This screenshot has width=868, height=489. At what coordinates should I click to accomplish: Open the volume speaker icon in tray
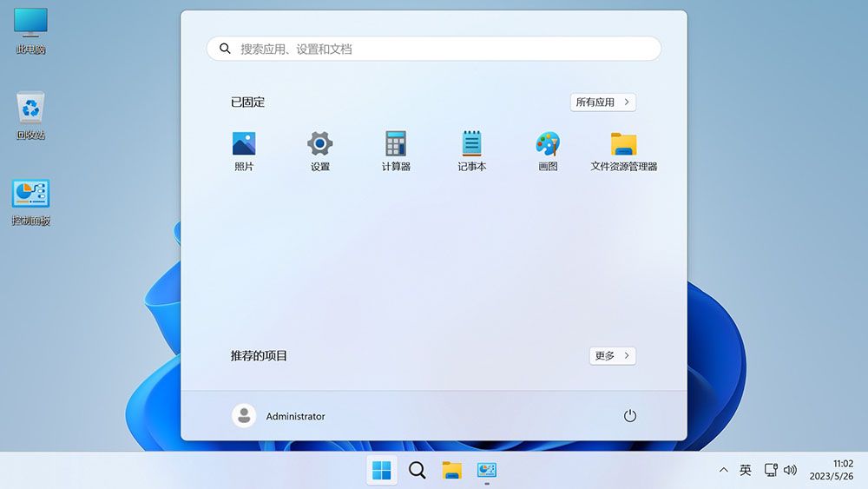tap(790, 470)
